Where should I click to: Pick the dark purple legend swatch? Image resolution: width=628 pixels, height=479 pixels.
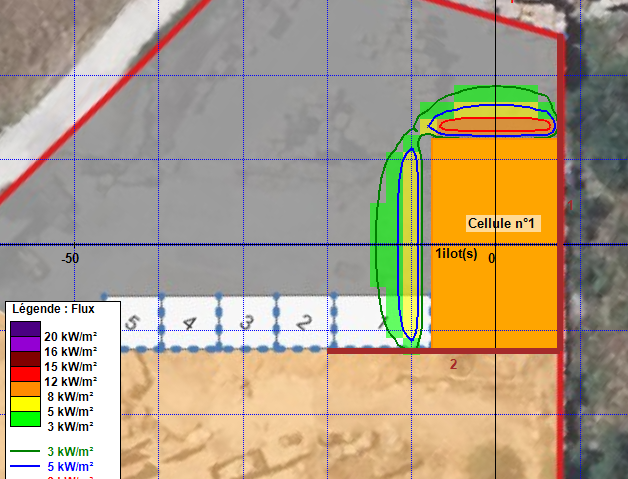pyautogui.click(x=26, y=328)
